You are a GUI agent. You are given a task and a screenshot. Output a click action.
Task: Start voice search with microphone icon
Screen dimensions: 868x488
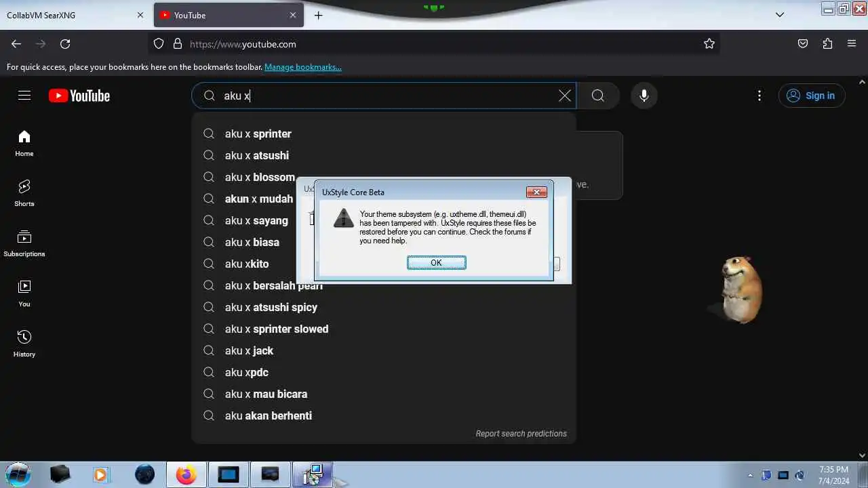(644, 96)
